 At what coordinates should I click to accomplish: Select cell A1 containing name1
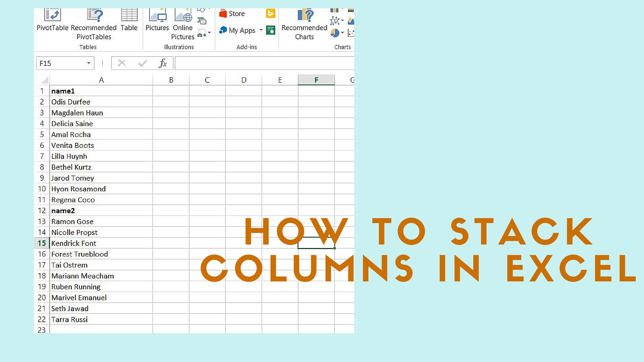click(x=101, y=90)
